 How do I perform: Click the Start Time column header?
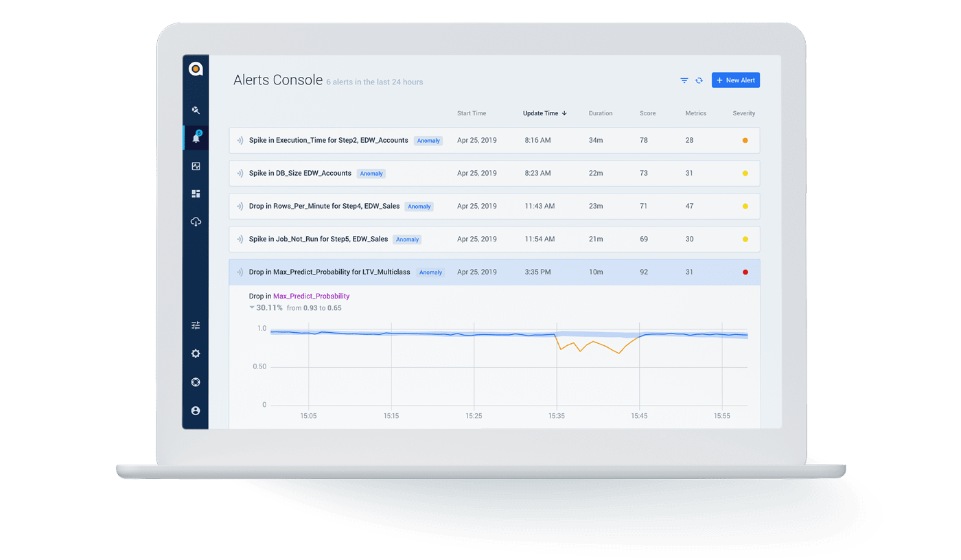click(472, 113)
